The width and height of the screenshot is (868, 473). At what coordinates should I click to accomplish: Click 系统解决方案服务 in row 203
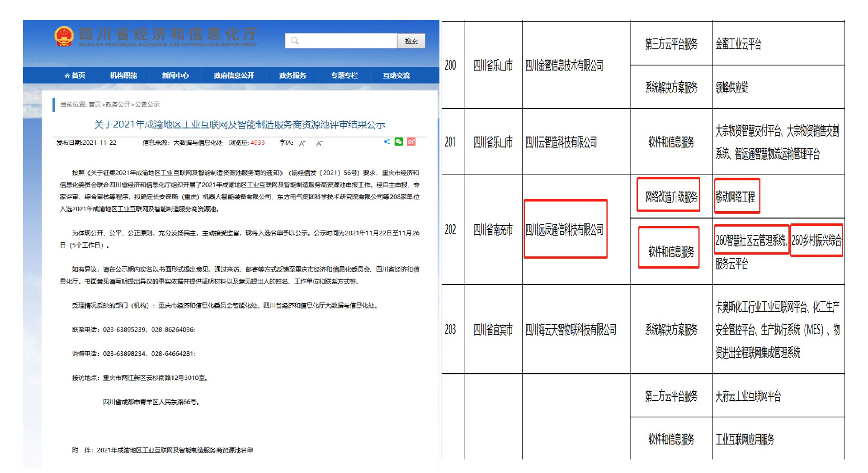pyautogui.click(x=671, y=330)
